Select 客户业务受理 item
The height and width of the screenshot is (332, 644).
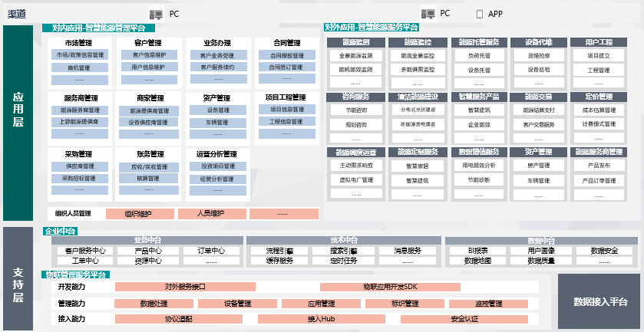pyautogui.click(x=218, y=55)
